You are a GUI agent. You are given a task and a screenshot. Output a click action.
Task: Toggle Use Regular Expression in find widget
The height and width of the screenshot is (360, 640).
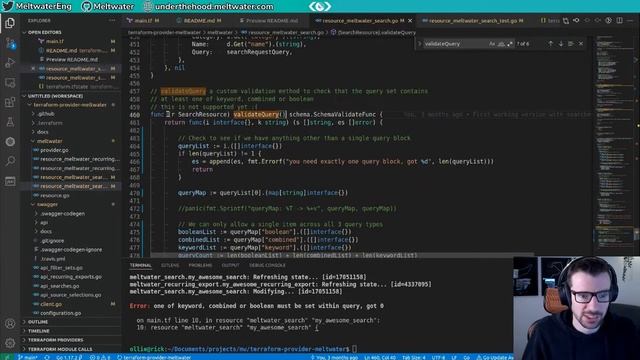coord(510,44)
